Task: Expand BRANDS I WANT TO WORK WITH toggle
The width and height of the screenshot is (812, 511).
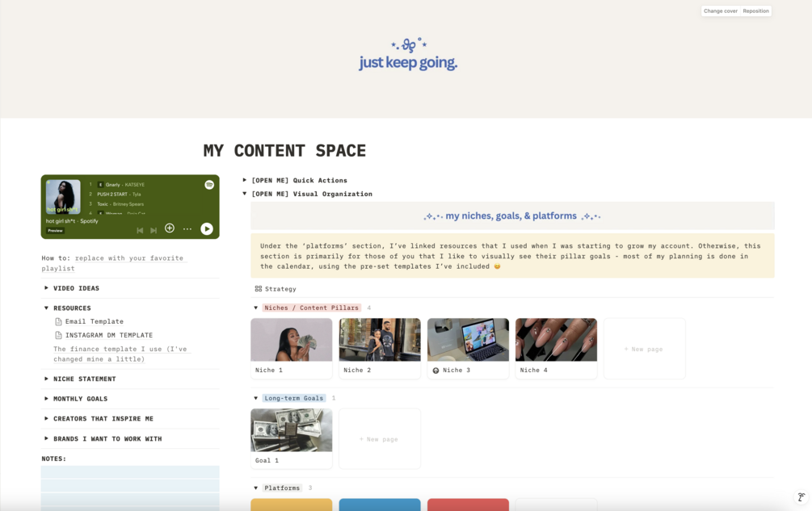Action: 46,438
